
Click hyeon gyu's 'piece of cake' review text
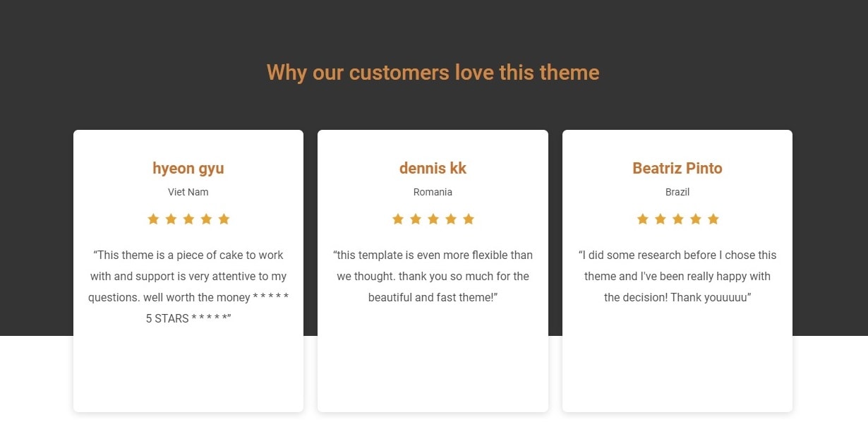click(188, 287)
